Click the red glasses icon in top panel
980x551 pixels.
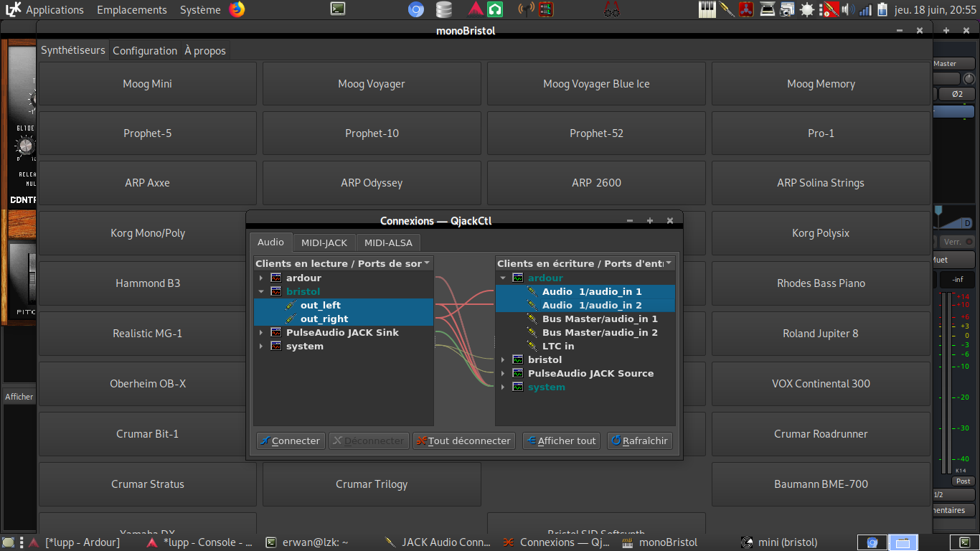point(611,9)
